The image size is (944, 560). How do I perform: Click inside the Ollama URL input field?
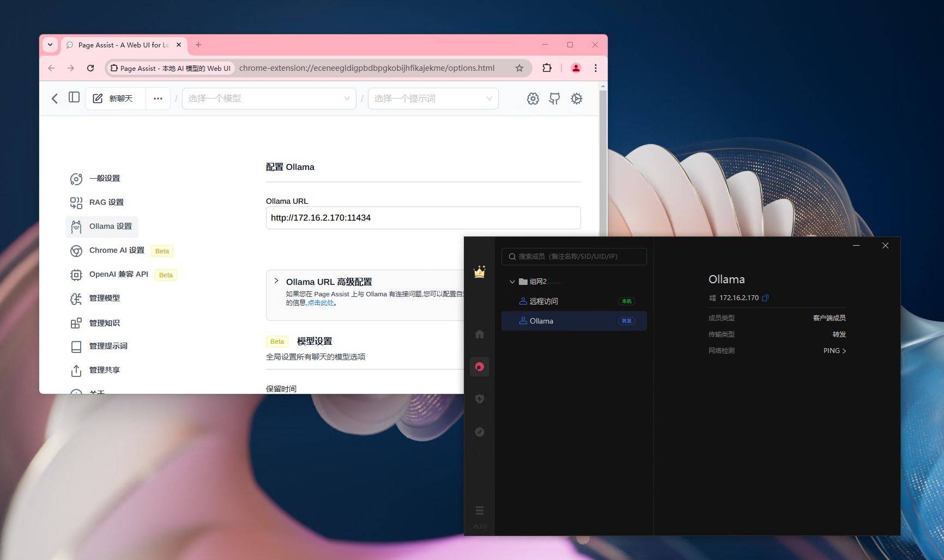(x=422, y=217)
